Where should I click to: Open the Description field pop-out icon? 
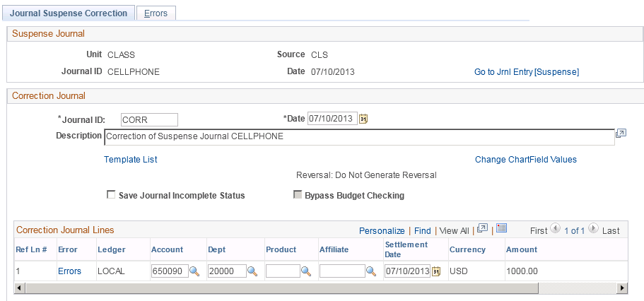point(621,134)
